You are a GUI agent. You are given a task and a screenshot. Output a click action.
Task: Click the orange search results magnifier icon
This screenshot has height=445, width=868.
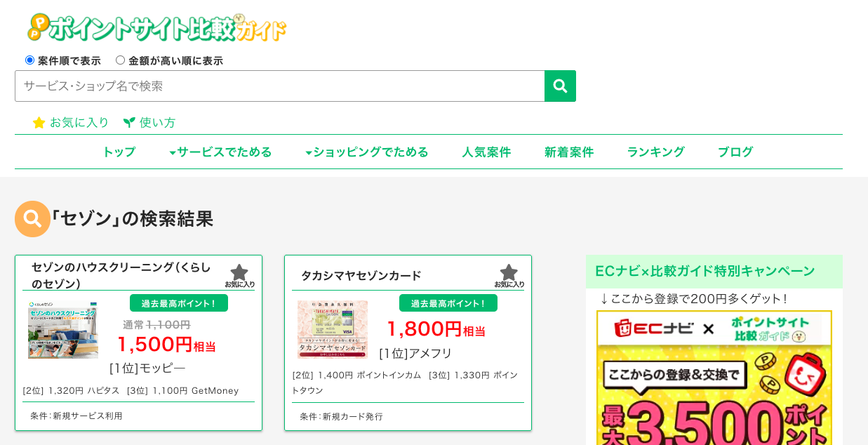pos(32,219)
